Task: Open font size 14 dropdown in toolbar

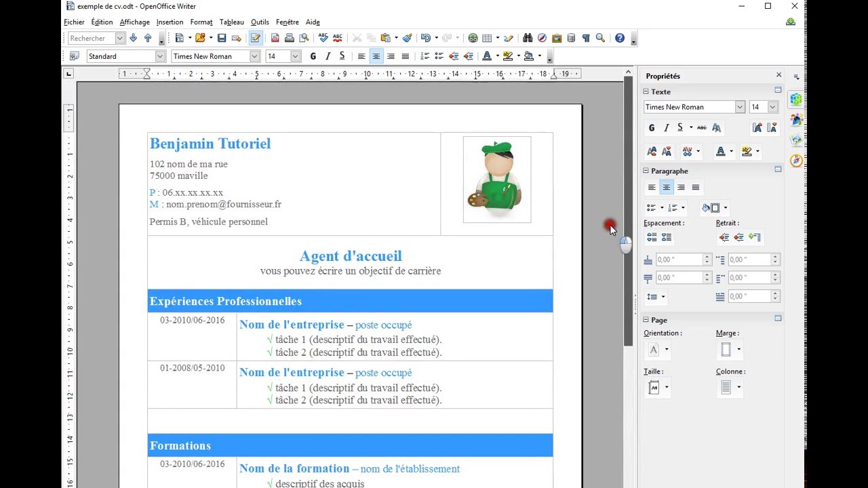Action: [x=295, y=56]
